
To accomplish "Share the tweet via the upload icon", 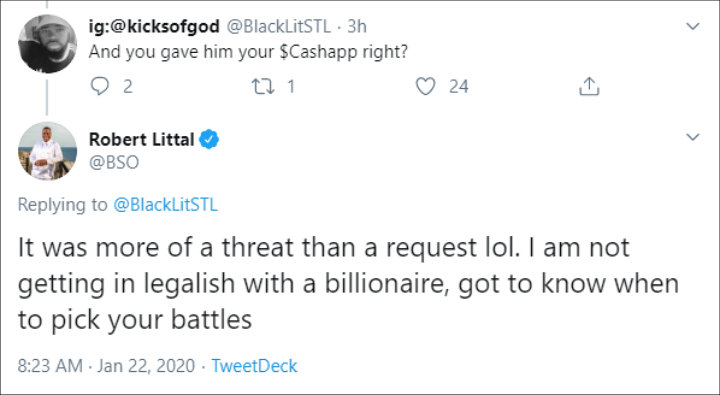I will 589,86.
